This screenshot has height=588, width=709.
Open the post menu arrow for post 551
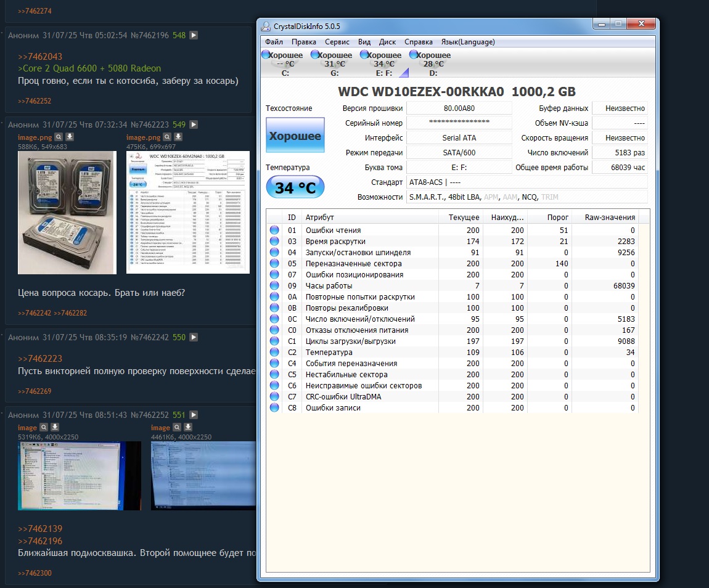pos(194,414)
